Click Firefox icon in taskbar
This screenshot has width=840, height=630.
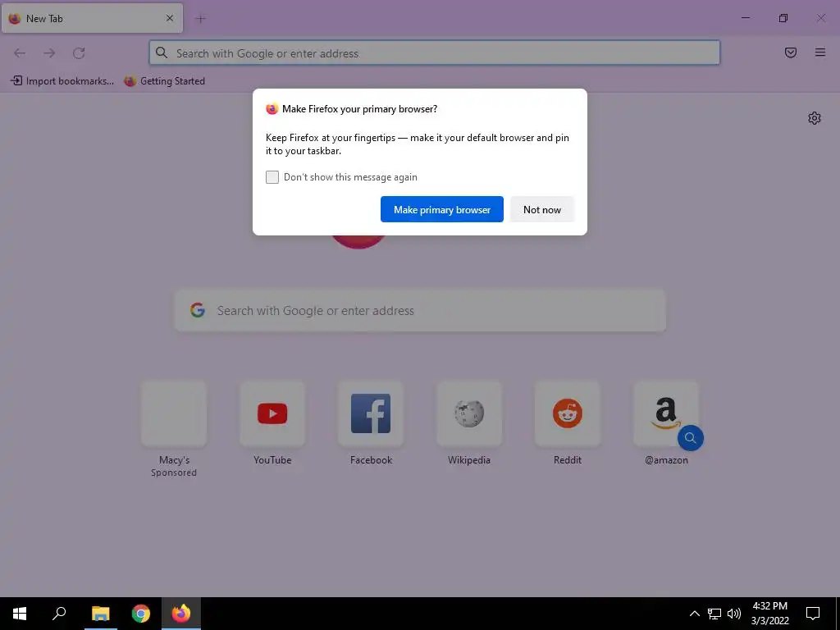tap(181, 614)
